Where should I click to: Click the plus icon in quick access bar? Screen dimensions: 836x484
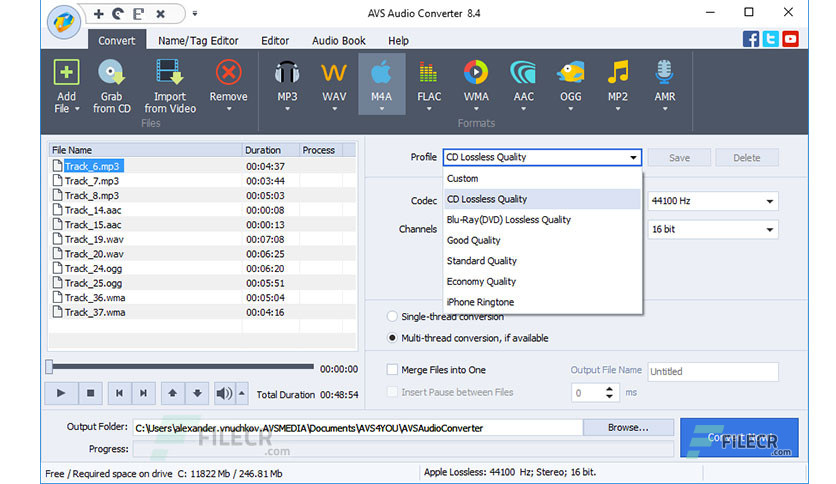pyautogui.click(x=98, y=14)
